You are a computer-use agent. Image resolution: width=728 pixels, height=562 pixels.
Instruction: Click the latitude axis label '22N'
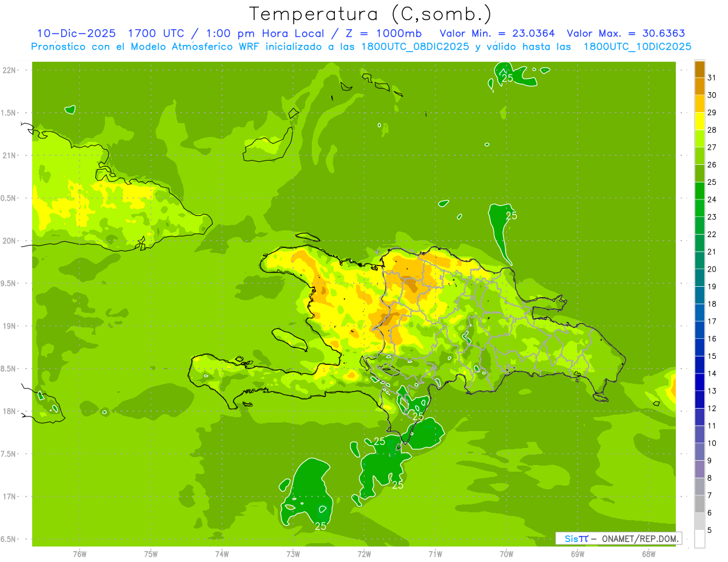(9, 70)
